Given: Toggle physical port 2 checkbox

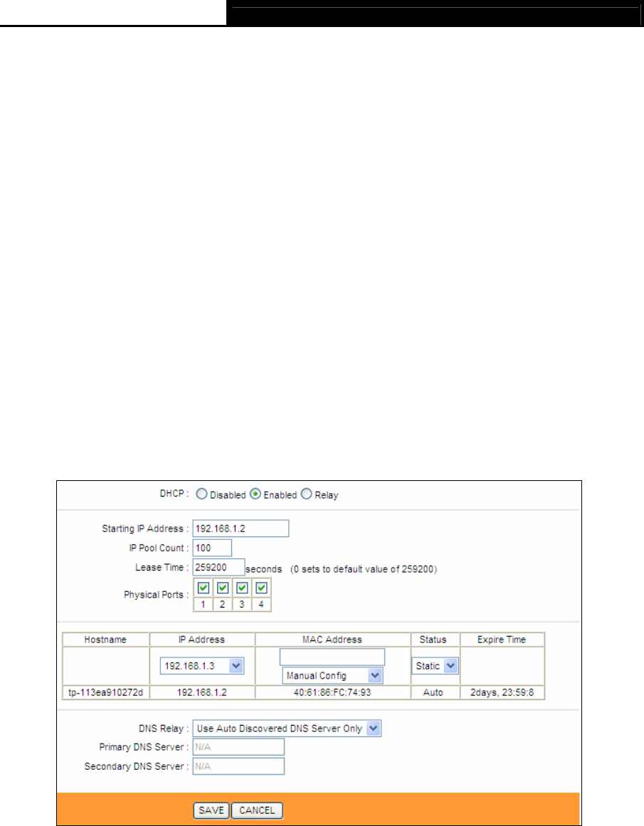Looking at the screenshot, I should click(223, 588).
